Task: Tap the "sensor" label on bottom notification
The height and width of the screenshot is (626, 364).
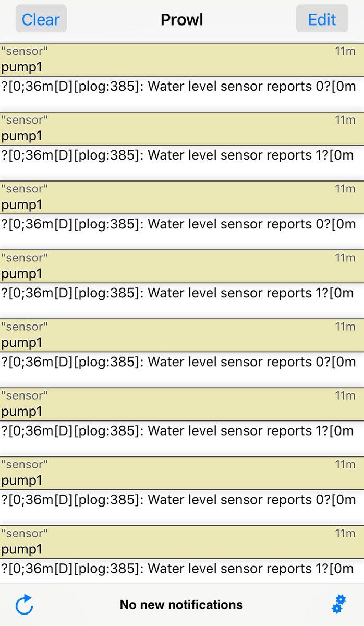Action: (24, 533)
